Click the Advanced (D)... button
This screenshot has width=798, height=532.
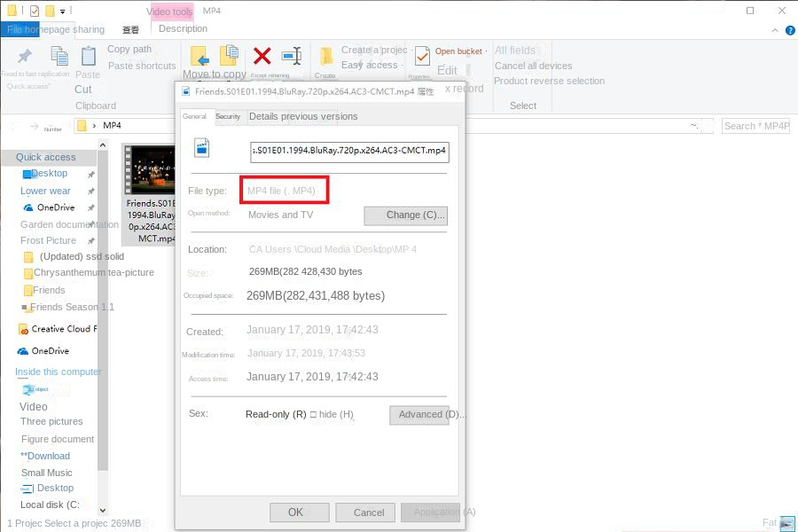pos(419,415)
